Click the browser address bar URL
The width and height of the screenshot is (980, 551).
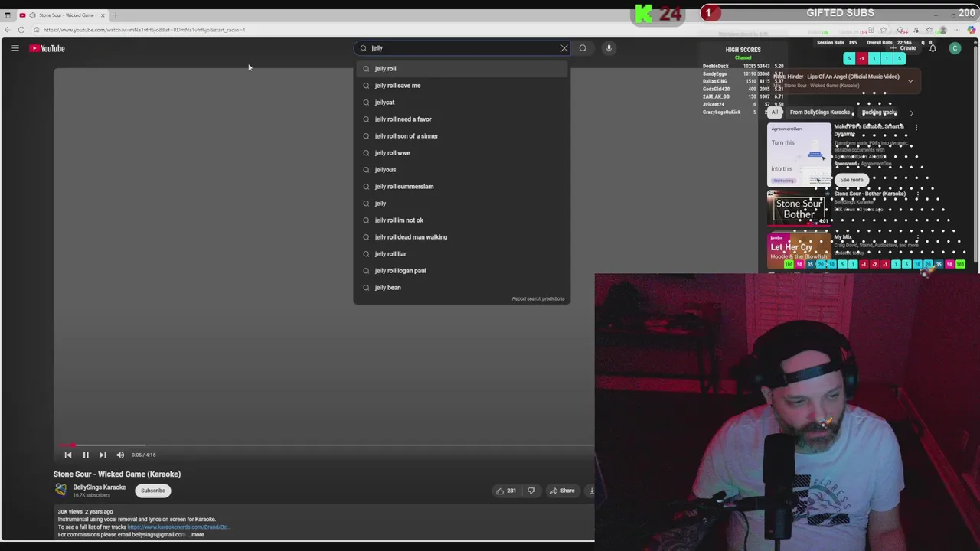click(x=144, y=30)
